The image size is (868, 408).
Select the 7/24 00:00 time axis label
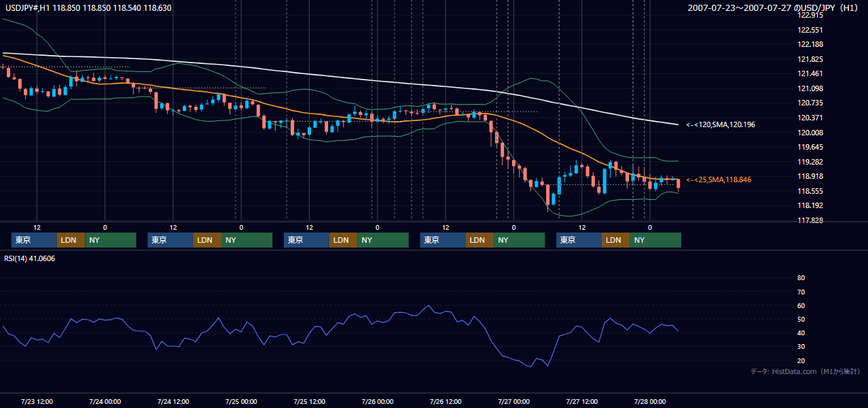[105, 401]
